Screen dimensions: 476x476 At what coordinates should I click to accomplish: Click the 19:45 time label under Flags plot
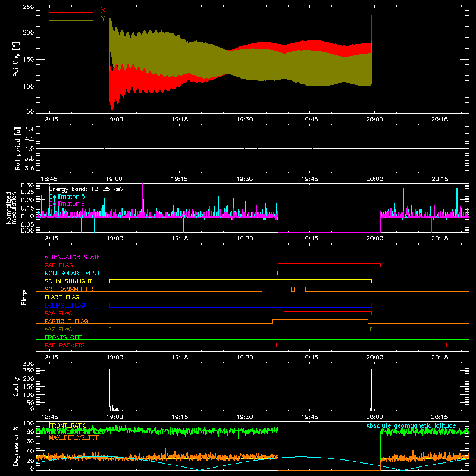(309, 358)
